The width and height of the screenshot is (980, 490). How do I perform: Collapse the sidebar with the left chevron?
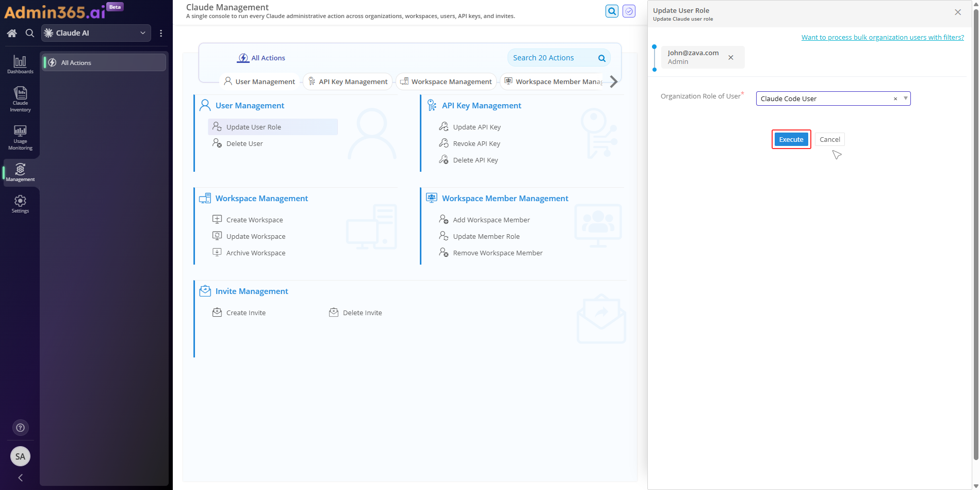[x=20, y=478]
